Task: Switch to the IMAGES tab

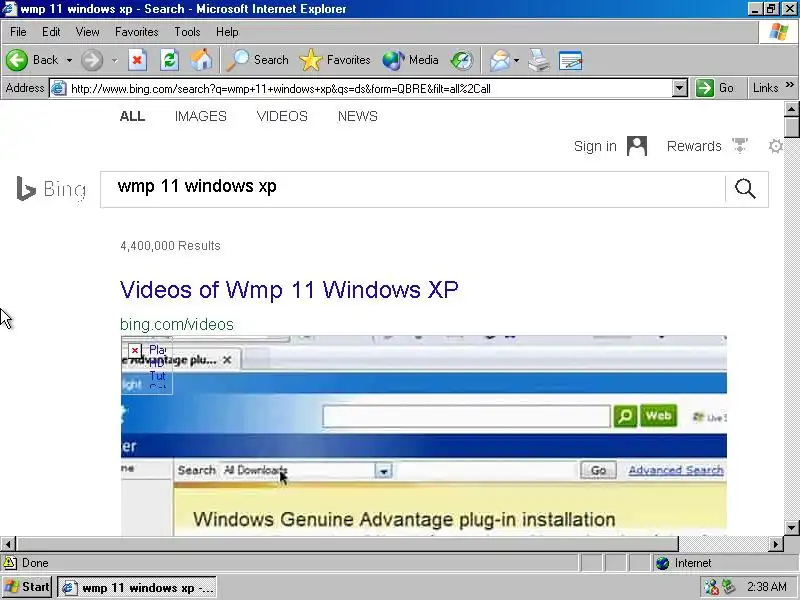Action: [201, 116]
